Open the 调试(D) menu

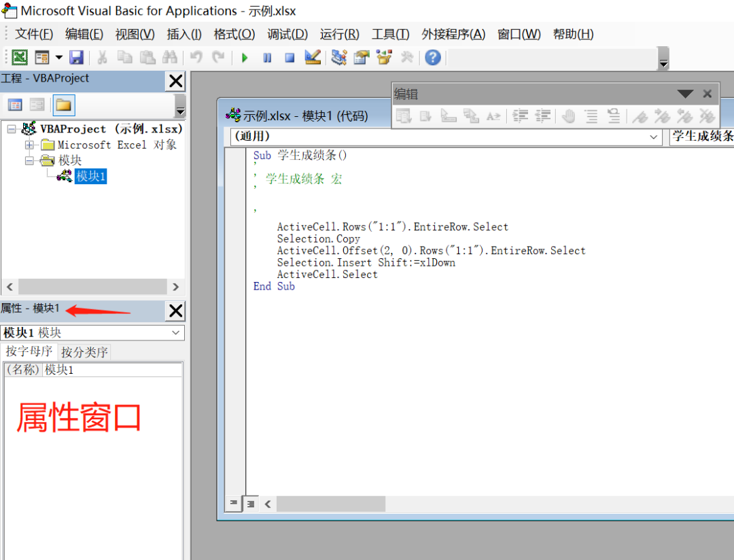[x=287, y=34]
